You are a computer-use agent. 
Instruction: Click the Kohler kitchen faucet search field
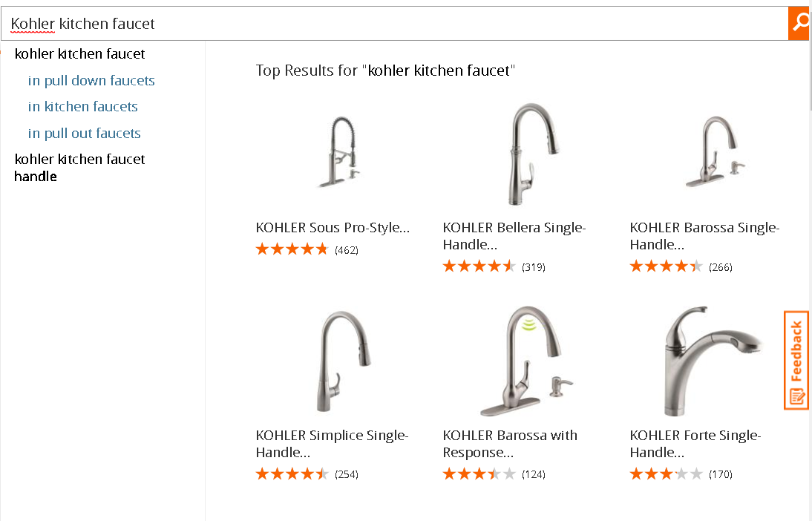(x=394, y=23)
